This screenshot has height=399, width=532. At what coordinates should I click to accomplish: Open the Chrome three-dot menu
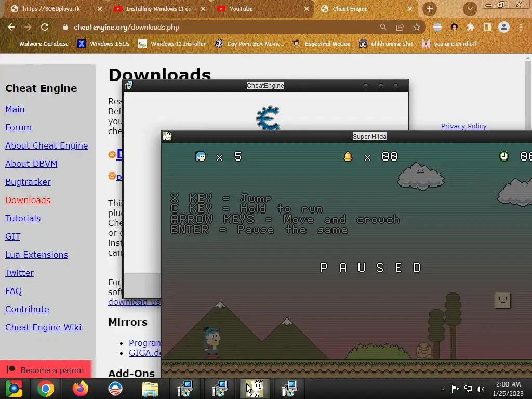click(521, 27)
